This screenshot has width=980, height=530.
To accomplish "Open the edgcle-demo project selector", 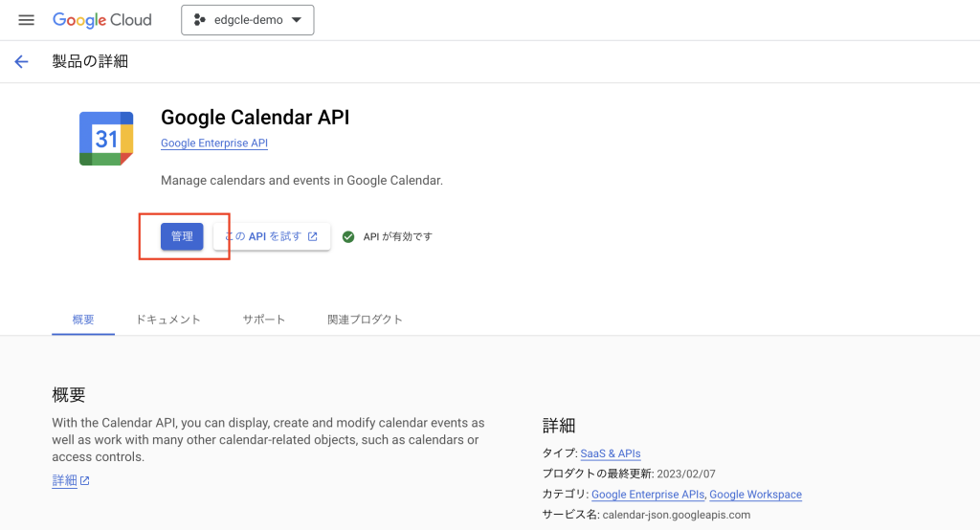I will coord(248,20).
